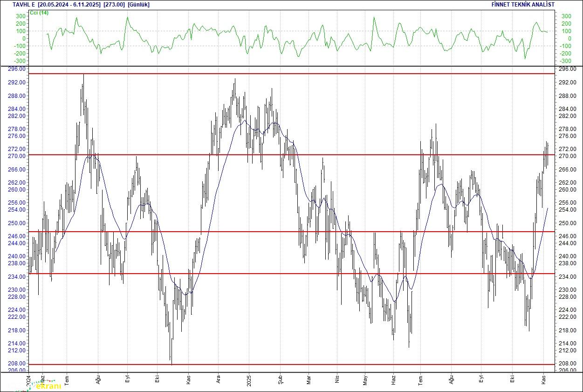The height and width of the screenshot is (392, 583).
Task: Click the 300 level on left CCI scale
Action: pyautogui.click(x=21, y=16)
